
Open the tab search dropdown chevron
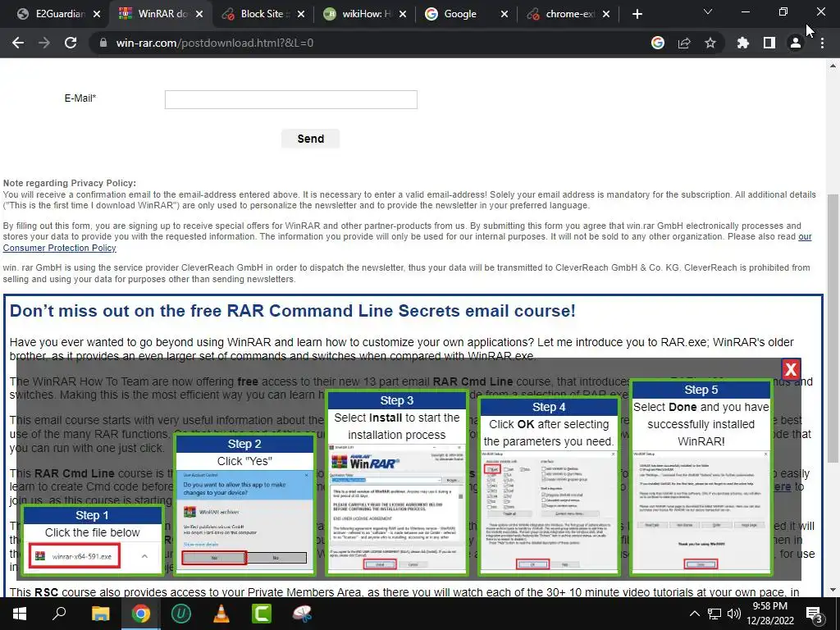708,11
